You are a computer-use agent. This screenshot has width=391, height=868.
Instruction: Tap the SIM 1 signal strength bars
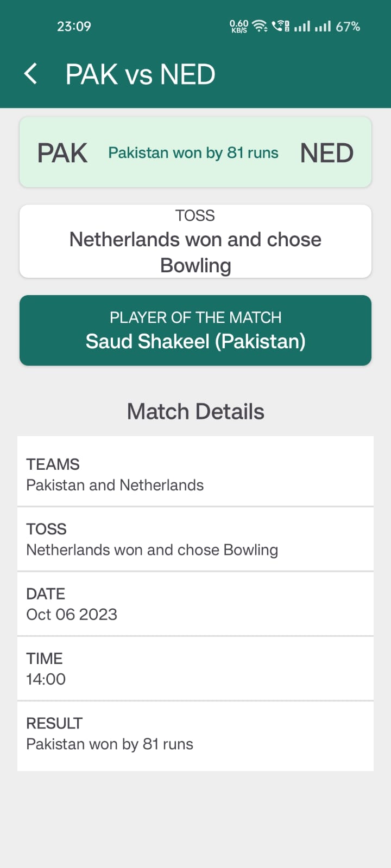point(303,25)
